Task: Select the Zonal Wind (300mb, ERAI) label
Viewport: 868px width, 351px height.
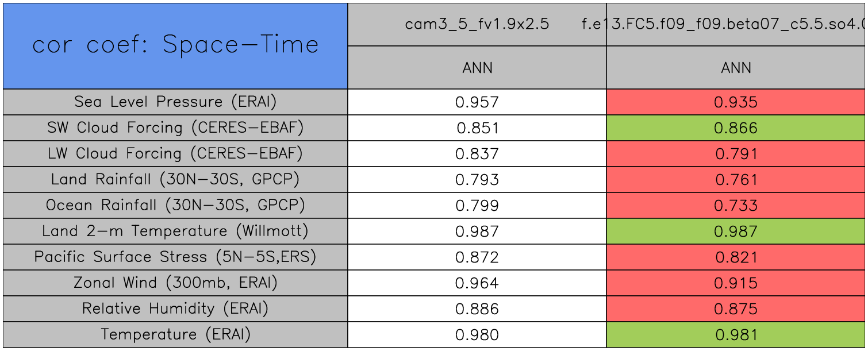Action: pyautogui.click(x=175, y=283)
